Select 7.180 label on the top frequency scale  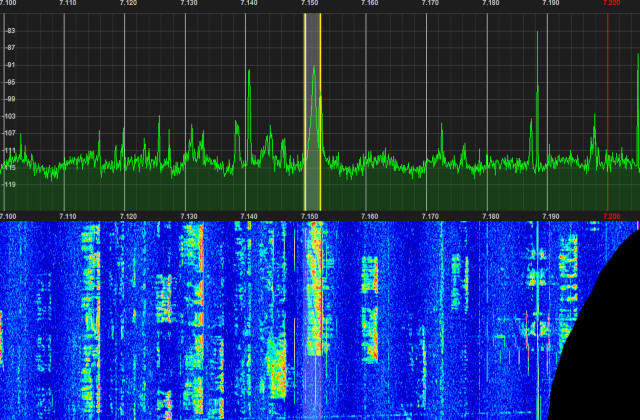click(x=491, y=4)
